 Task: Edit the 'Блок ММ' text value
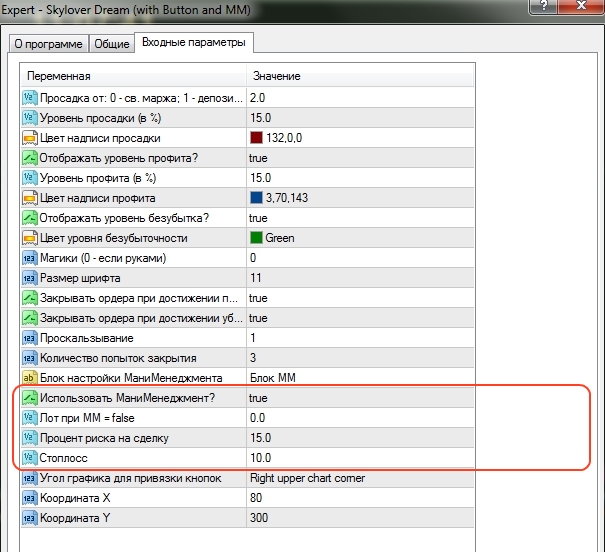[273, 378]
